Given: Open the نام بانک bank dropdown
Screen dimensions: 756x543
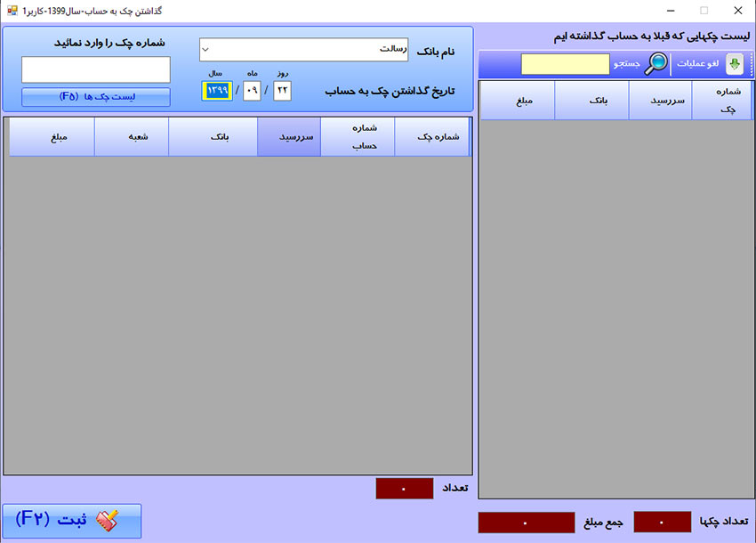Looking at the screenshot, I should point(205,50).
